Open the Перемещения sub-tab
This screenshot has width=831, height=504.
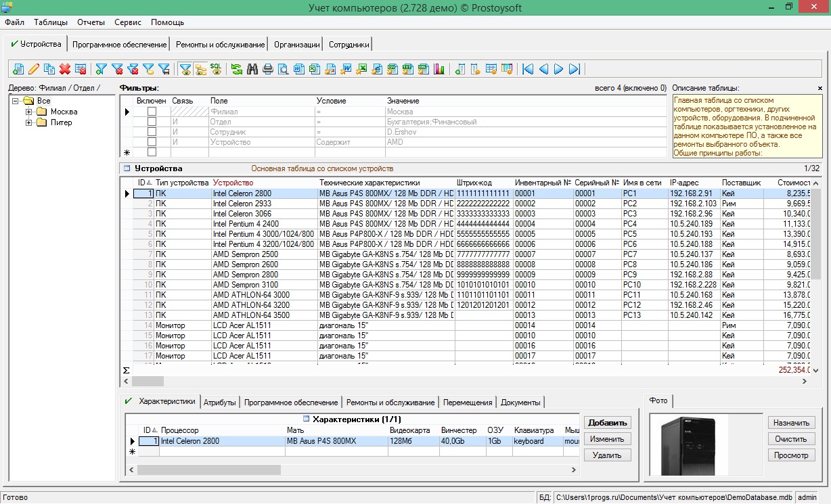(468, 402)
